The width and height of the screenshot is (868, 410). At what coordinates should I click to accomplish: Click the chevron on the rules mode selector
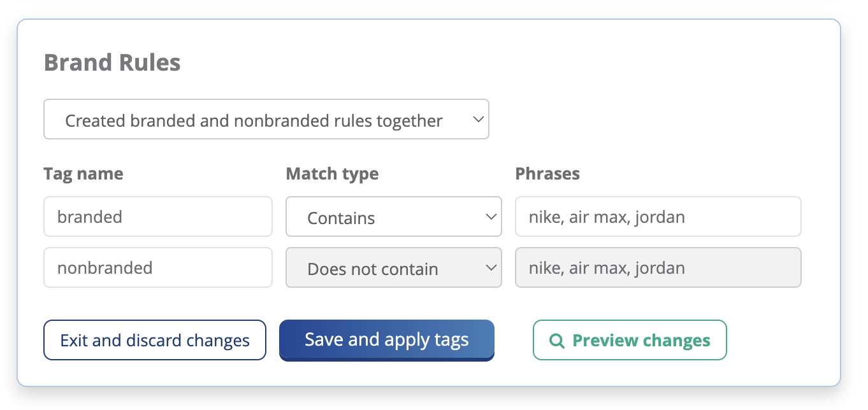[x=478, y=119]
